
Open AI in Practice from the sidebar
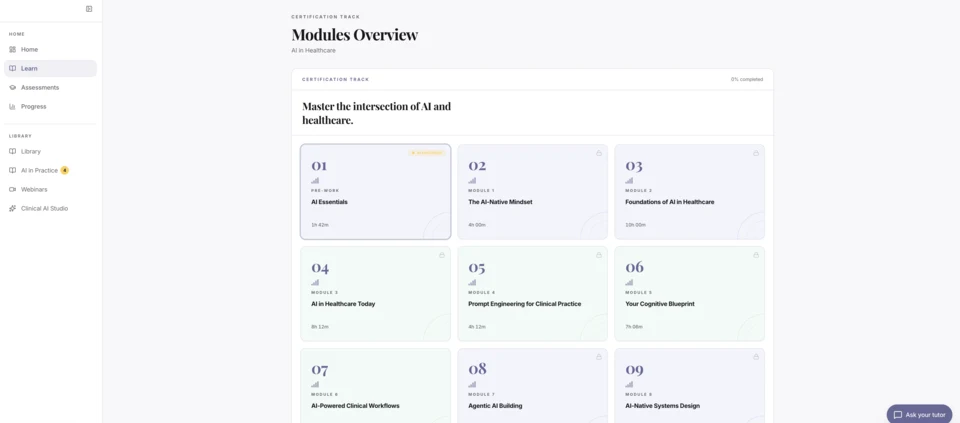[x=50, y=170]
